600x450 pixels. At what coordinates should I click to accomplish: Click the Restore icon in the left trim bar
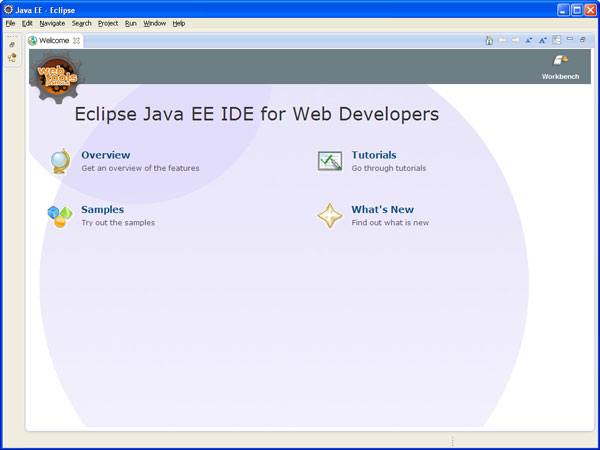pos(12,45)
